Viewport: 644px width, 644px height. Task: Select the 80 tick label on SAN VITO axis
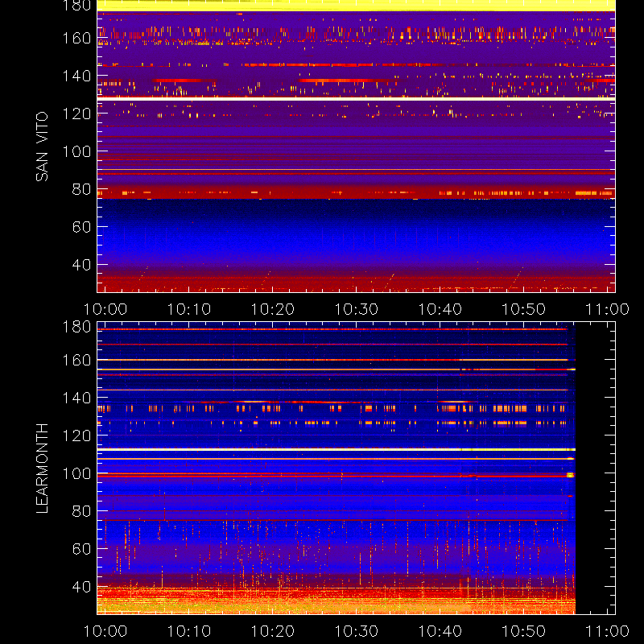pyautogui.click(x=81, y=189)
